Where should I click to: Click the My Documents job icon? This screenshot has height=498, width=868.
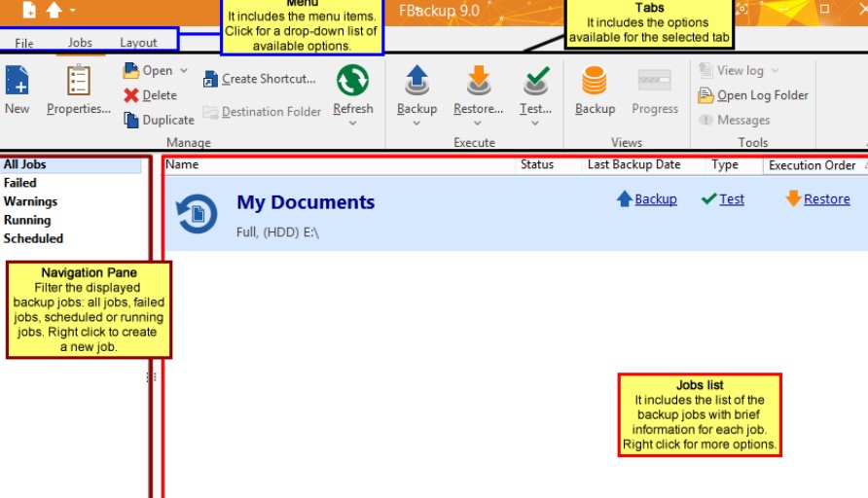pos(197,214)
